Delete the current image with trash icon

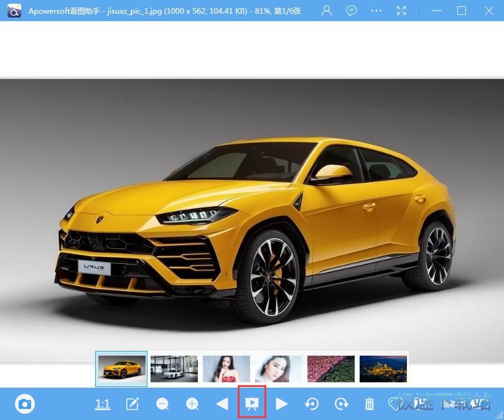tap(370, 404)
